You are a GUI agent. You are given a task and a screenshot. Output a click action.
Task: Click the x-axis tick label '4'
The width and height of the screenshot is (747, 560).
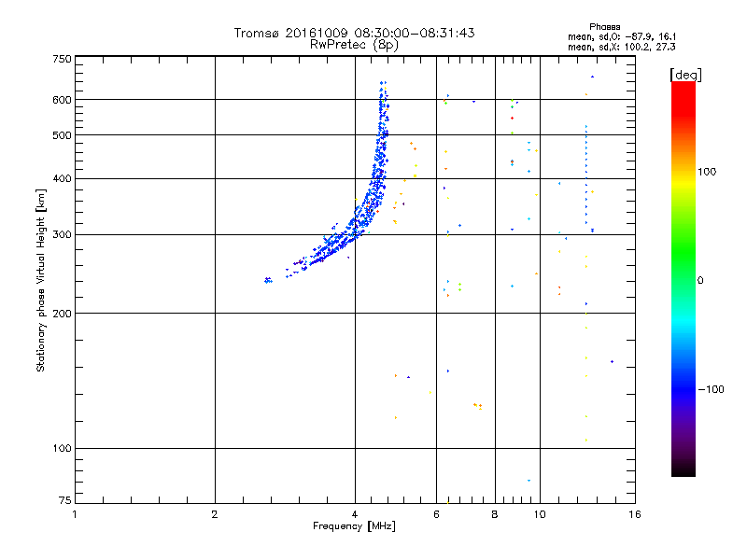click(x=355, y=514)
